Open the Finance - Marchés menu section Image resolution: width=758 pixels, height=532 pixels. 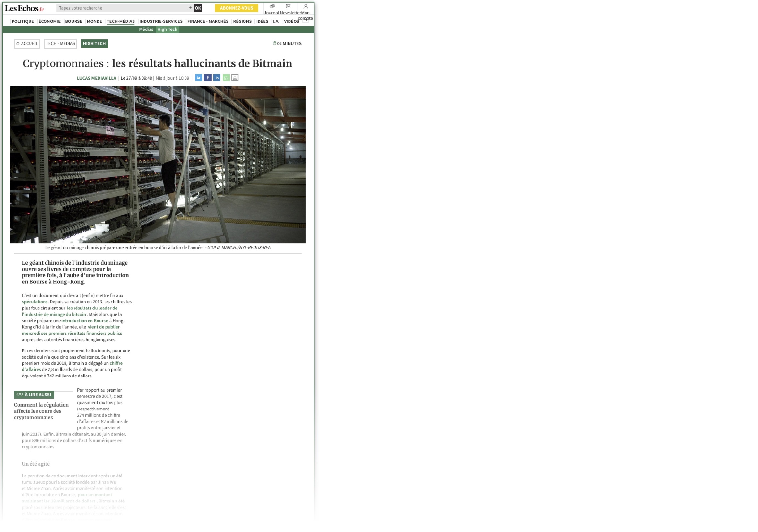tap(208, 21)
